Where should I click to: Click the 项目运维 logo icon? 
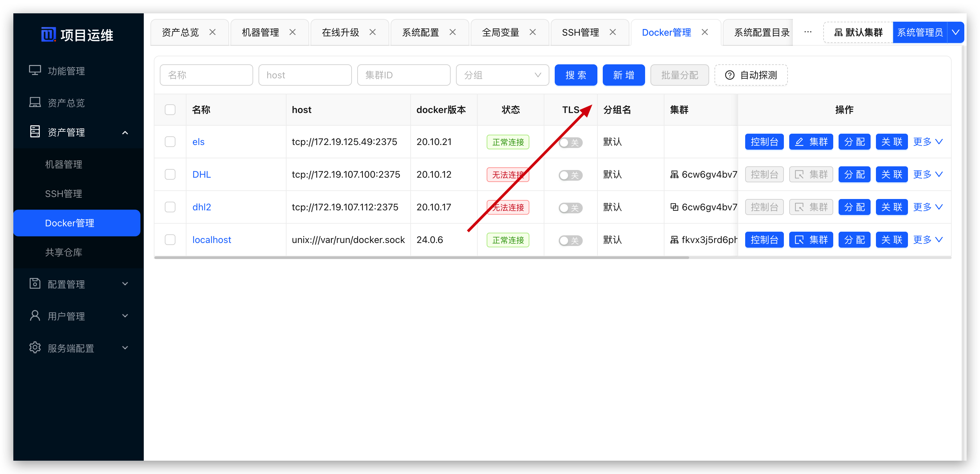pyautogui.click(x=48, y=35)
